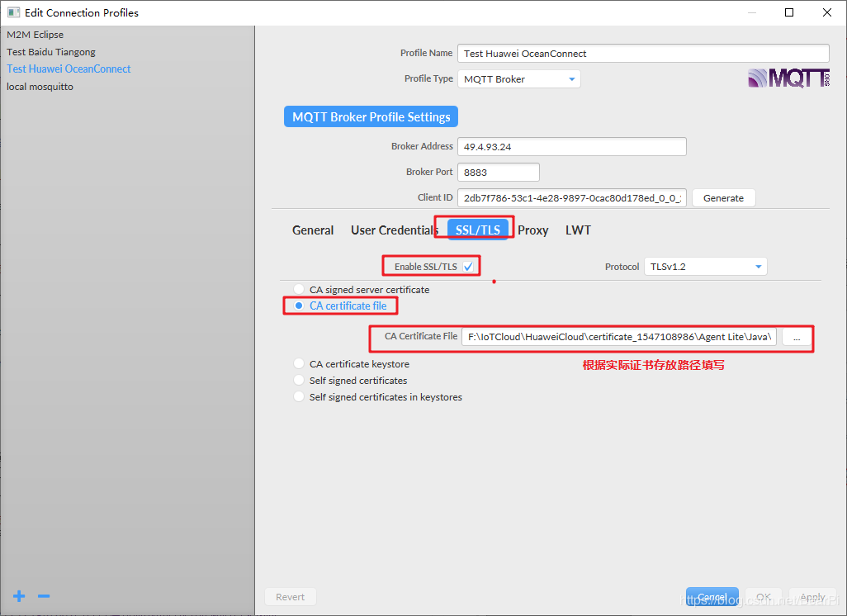
Task: Select local mosquitto profile in list
Action: [40, 87]
